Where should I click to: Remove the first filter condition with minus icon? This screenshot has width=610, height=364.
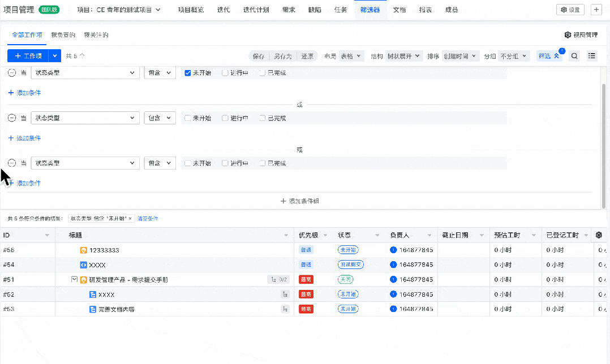(x=12, y=73)
